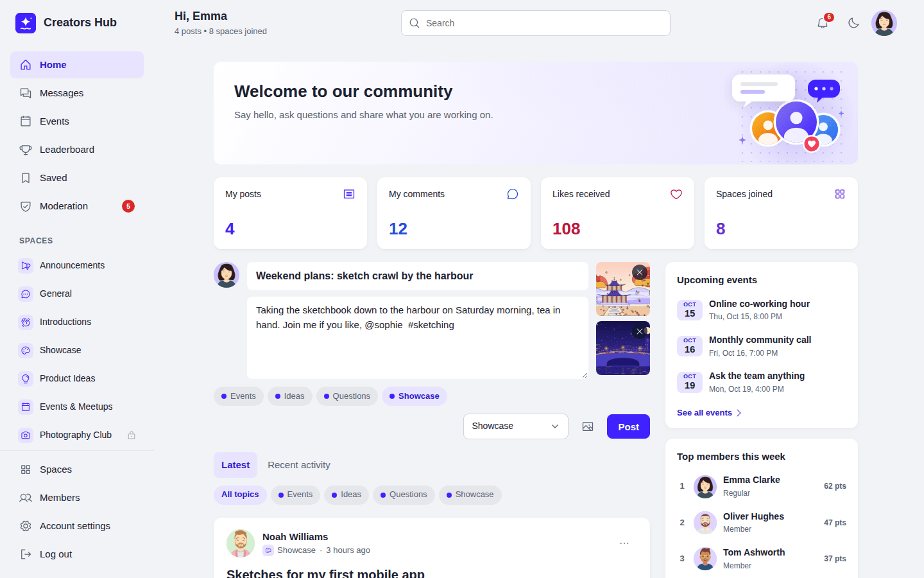The width and height of the screenshot is (924, 578).
Task: Switch to the Recent activity tab
Action: (299, 465)
